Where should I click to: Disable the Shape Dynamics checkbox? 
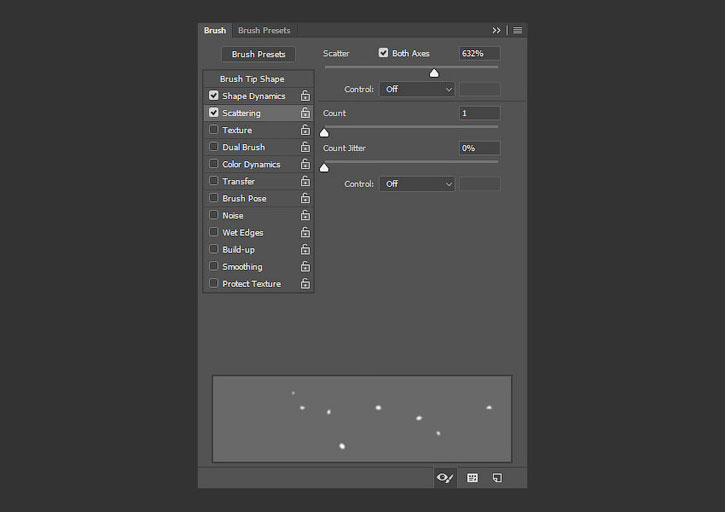point(213,95)
